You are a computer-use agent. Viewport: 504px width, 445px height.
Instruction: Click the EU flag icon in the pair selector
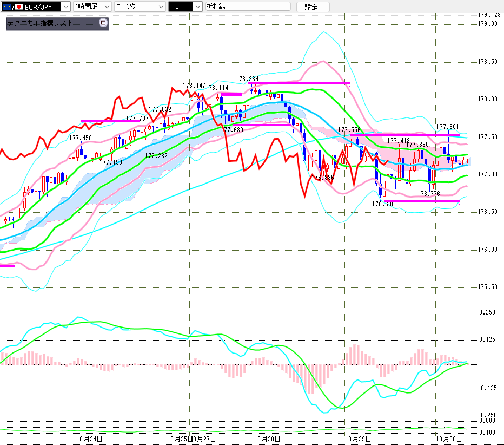(7, 6)
